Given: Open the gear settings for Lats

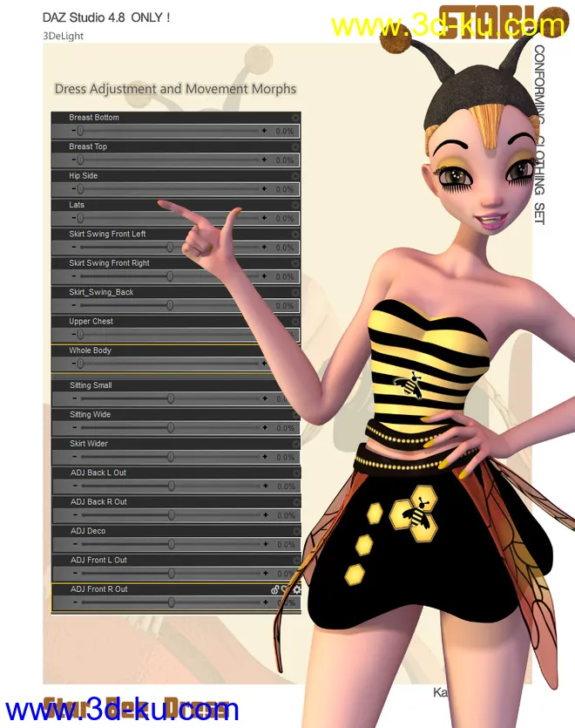Looking at the screenshot, I should [x=295, y=205].
